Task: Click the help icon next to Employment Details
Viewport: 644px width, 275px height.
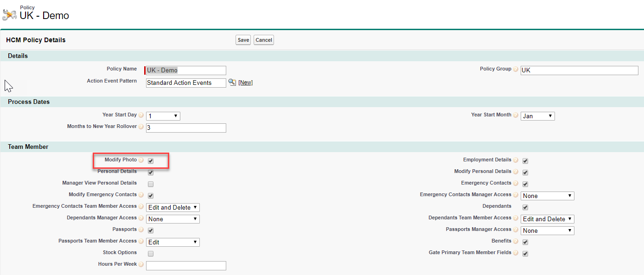Action: pyautogui.click(x=516, y=160)
